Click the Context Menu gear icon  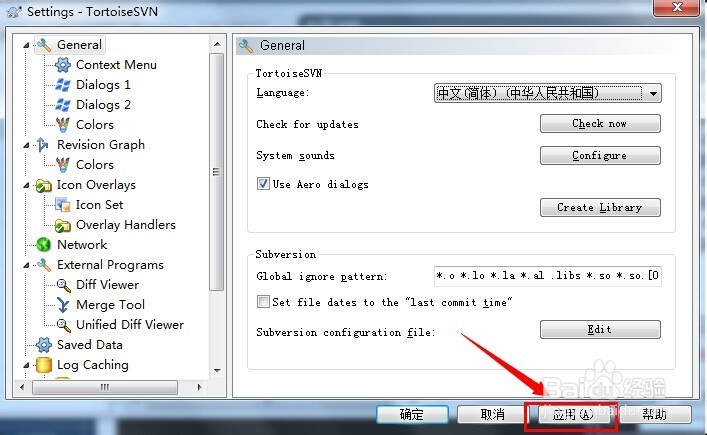(63, 65)
